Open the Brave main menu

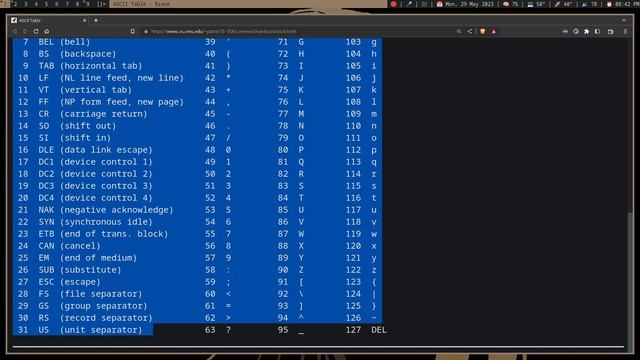click(x=625, y=31)
